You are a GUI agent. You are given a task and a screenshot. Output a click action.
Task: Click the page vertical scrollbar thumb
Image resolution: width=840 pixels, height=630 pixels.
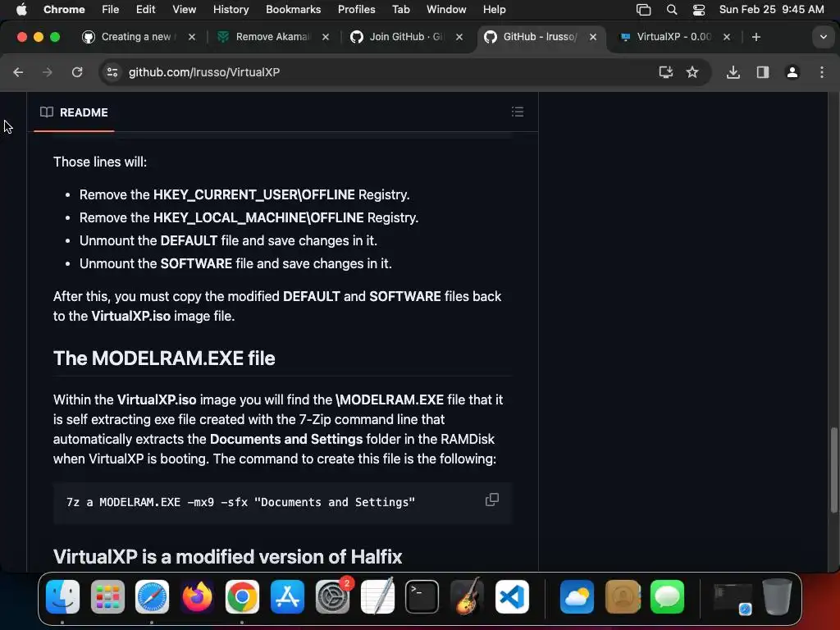click(x=833, y=470)
